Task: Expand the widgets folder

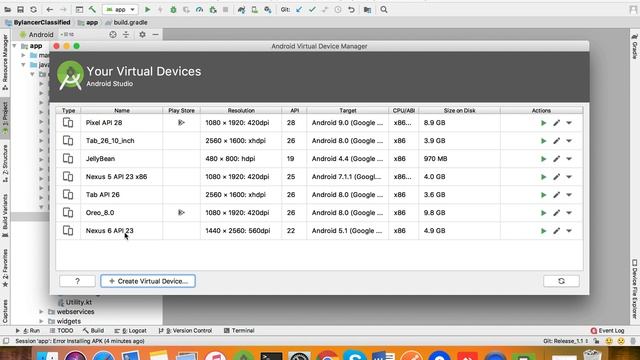Action: pos(41,322)
